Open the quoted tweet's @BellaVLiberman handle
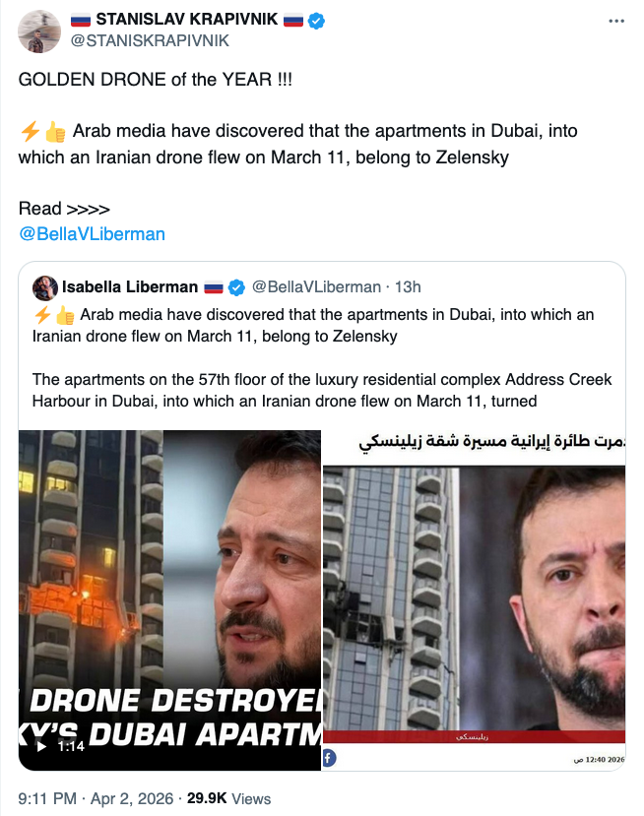 (316, 287)
